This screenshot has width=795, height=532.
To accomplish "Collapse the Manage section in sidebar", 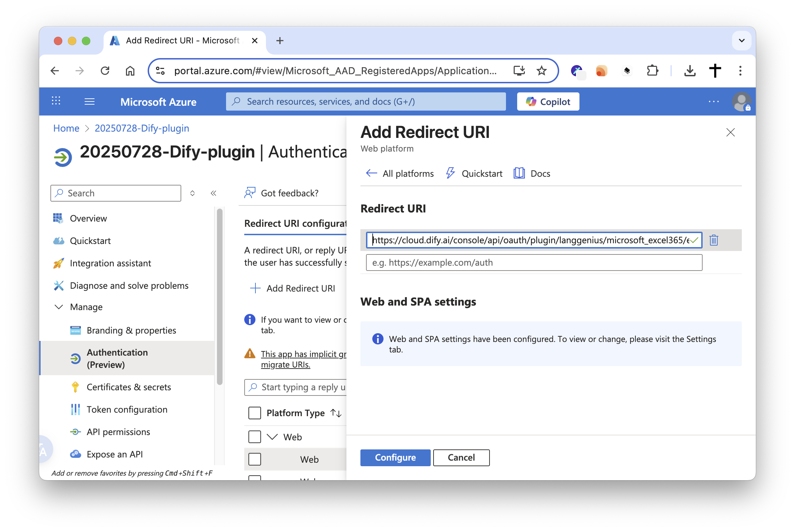I will click(x=59, y=307).
